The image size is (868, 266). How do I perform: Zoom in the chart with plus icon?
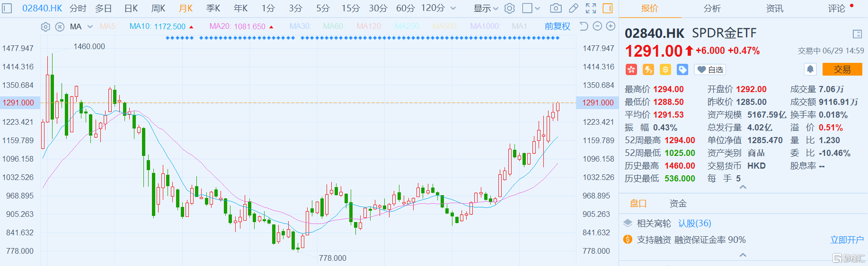coord(611,26)
